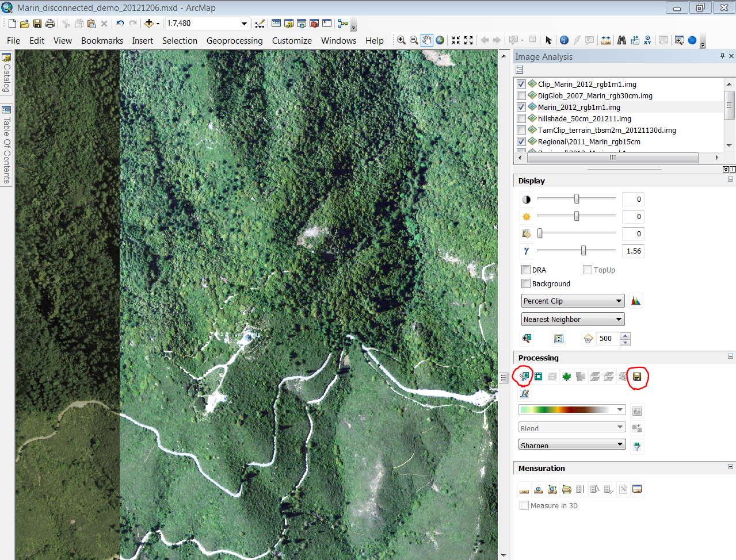Collapse the Display section

point(731,180)
